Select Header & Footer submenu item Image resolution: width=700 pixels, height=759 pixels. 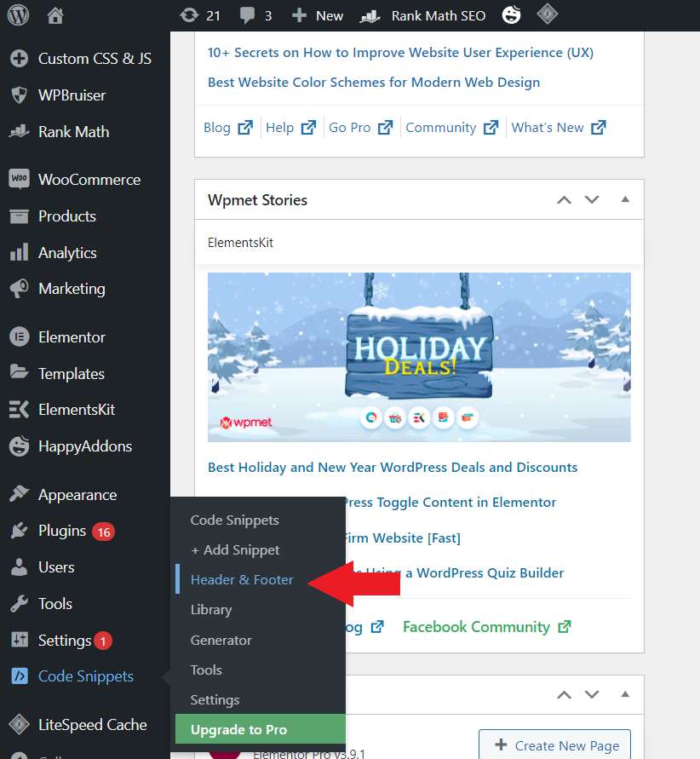(x=242, y=580)
